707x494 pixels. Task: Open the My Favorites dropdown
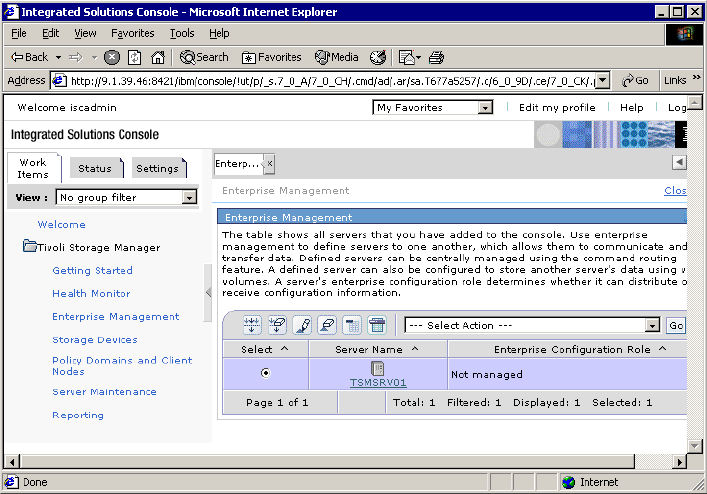click(x=485, y=108)
